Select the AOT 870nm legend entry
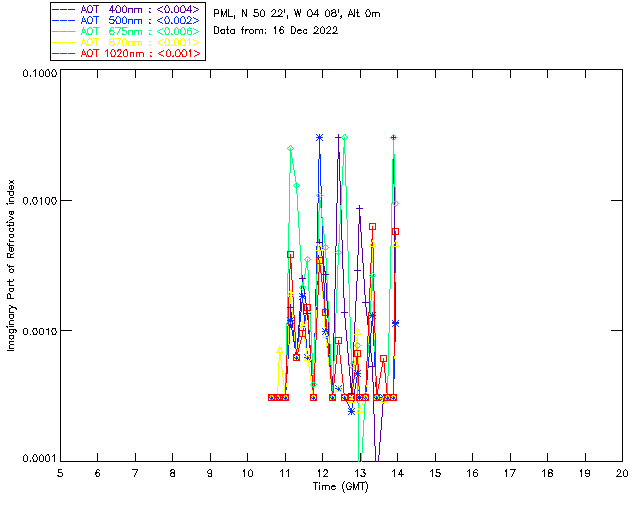 (x=127, y=42)
